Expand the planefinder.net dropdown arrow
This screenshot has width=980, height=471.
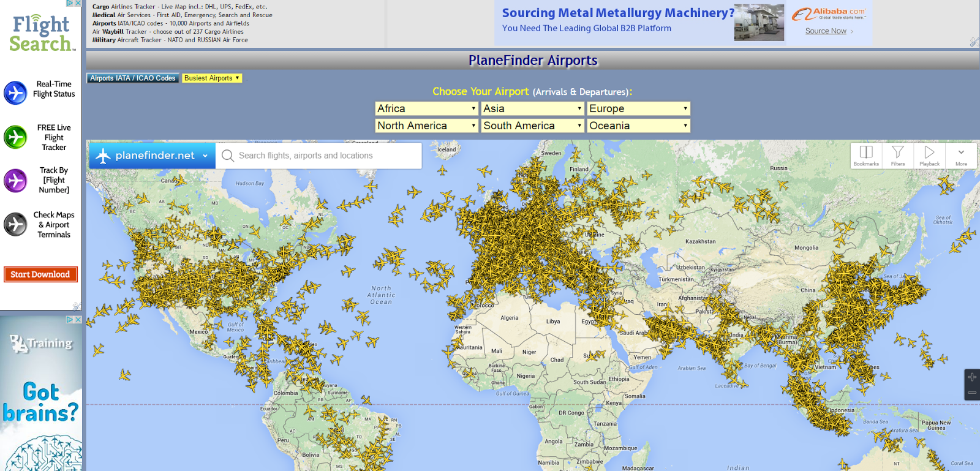[x=205, y=156]
